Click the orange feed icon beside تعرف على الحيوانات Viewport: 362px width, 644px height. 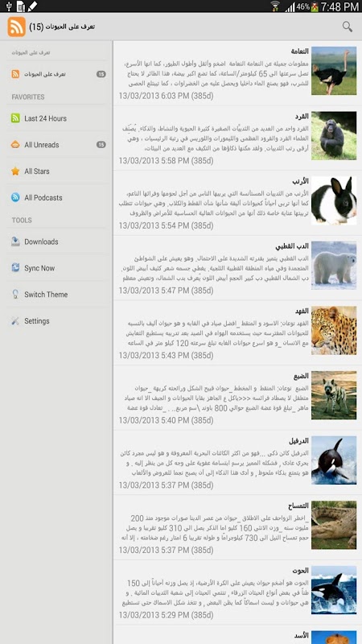point(15,74)
